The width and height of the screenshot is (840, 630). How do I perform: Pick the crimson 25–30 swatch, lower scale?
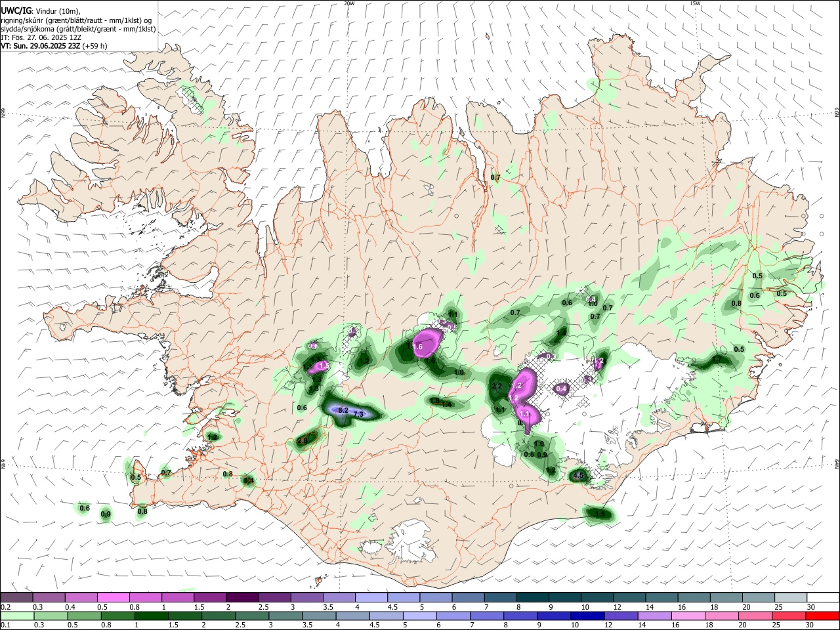click(x=789, y=616)
